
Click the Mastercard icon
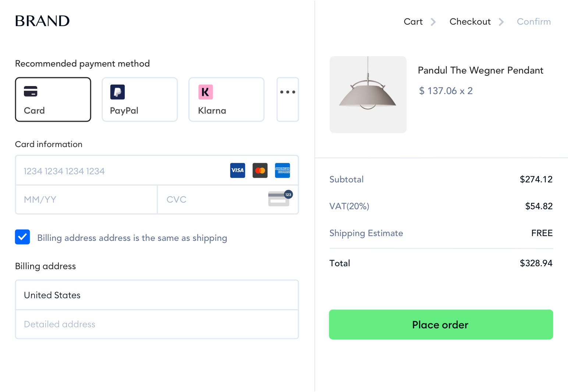coord(260,170)
